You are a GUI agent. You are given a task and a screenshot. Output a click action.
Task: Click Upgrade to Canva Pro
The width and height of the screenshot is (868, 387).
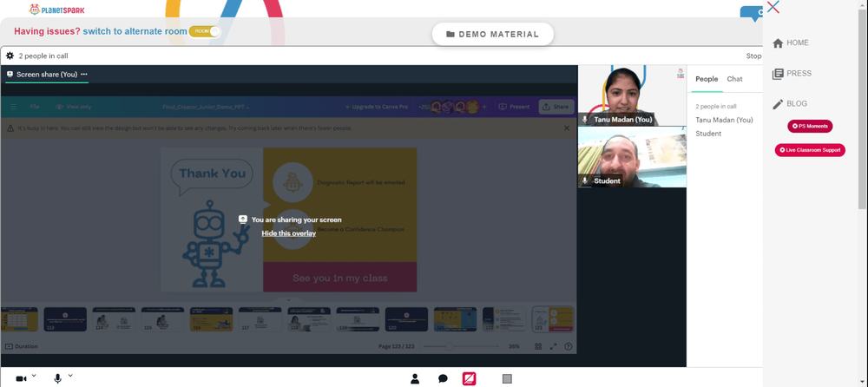click(x=377, y=107)
